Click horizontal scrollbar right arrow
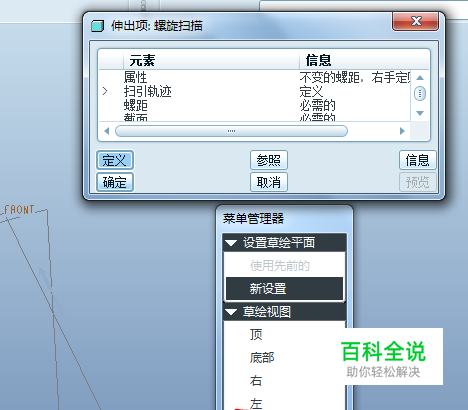The width and height of the screenshot is (468, 410). pyautogui.click(x=402, y=131)
